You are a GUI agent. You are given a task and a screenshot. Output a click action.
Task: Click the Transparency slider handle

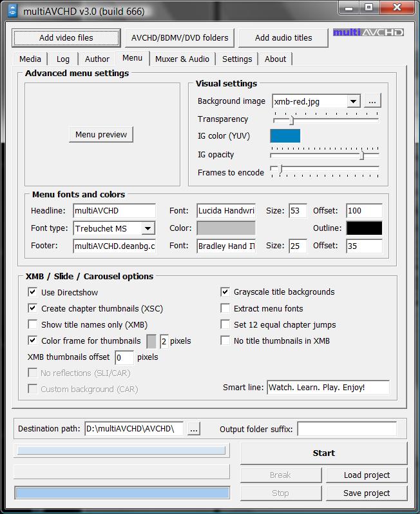click(292, 121)
